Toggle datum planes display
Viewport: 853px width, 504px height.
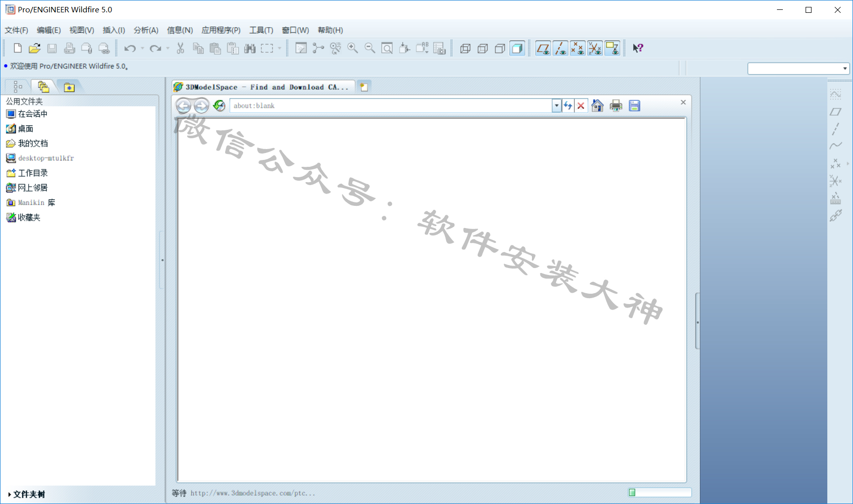pyautogui.click(x=543, y=48)
